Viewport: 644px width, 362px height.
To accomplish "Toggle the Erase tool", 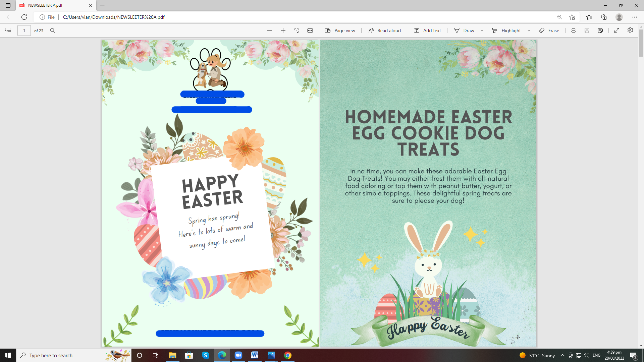I will [x=549, y=31].
